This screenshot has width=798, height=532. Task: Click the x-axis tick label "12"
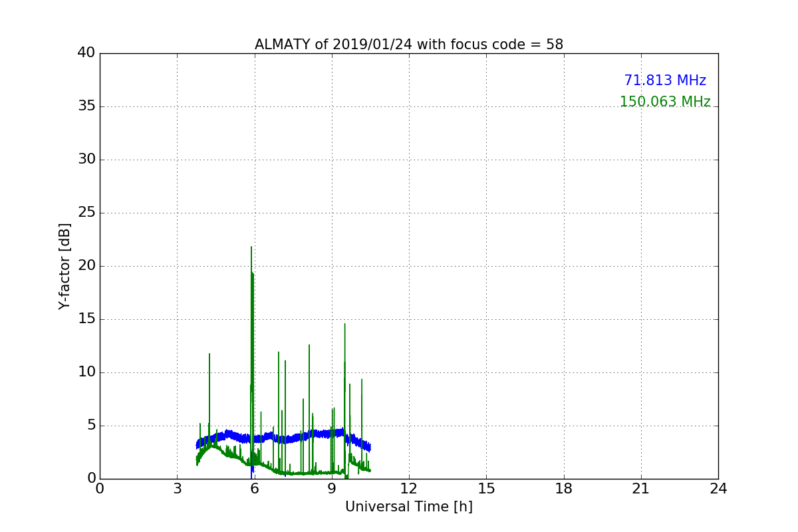409,489
